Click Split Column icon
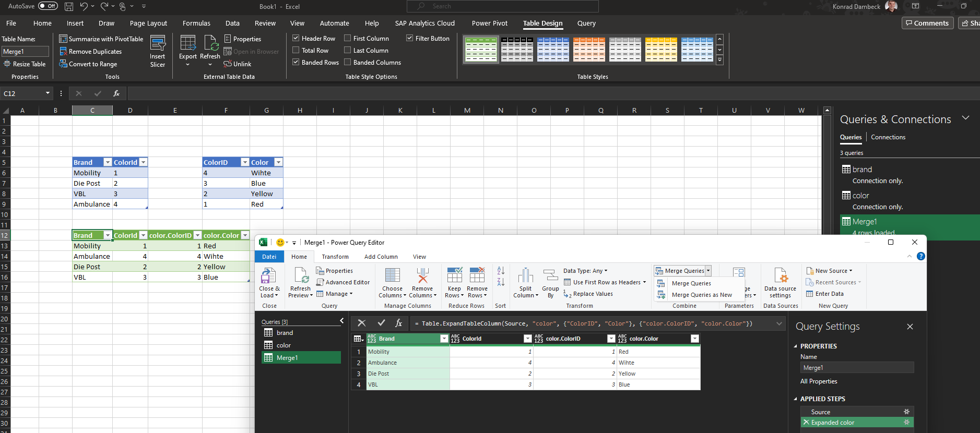The height and width of the screenshot is (433, 980). [x=525, y=275]
